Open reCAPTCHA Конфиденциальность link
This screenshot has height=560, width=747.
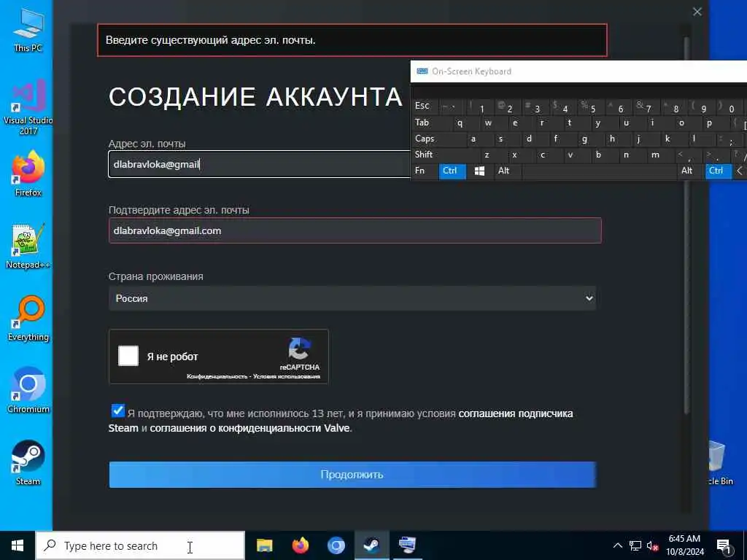[x=216, y=377]
